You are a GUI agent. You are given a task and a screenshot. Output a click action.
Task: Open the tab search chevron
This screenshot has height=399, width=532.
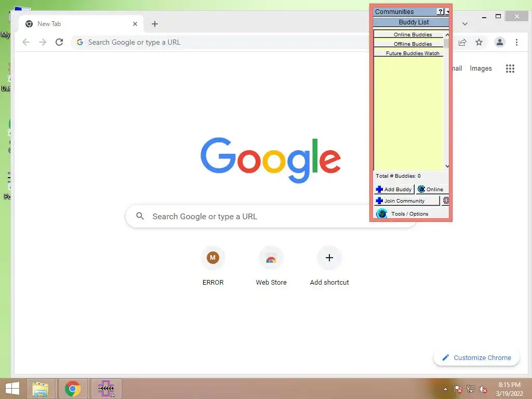pyautogui.click(x=465, y=24)
